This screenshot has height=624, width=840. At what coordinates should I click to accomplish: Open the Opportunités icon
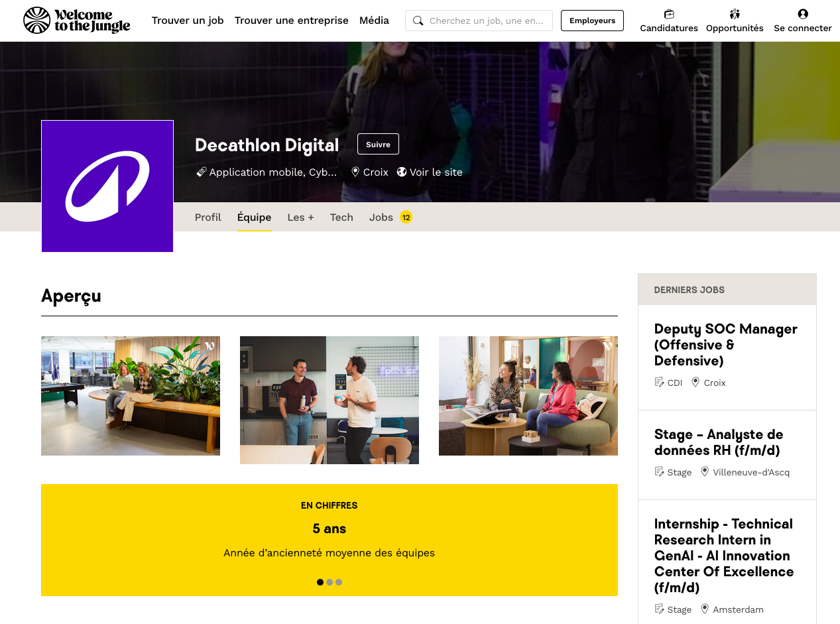(735, 14)
